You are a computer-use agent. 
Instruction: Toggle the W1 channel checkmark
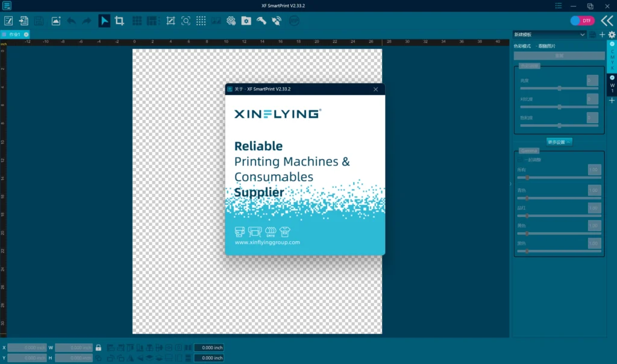tap(612, 78)
